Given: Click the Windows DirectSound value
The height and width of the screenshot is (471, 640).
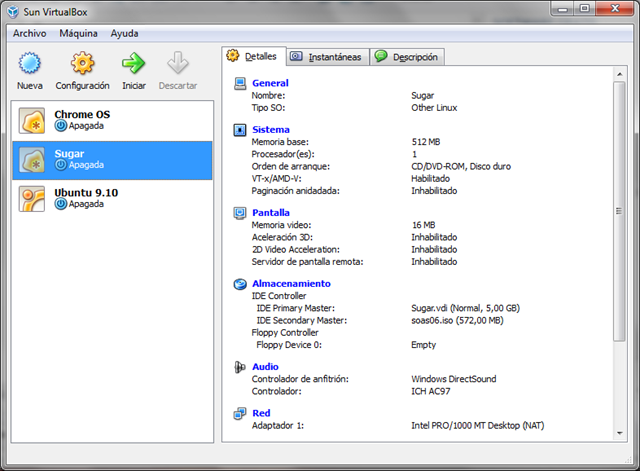Looking at the screenshot, I should click(x=453, y=379).
